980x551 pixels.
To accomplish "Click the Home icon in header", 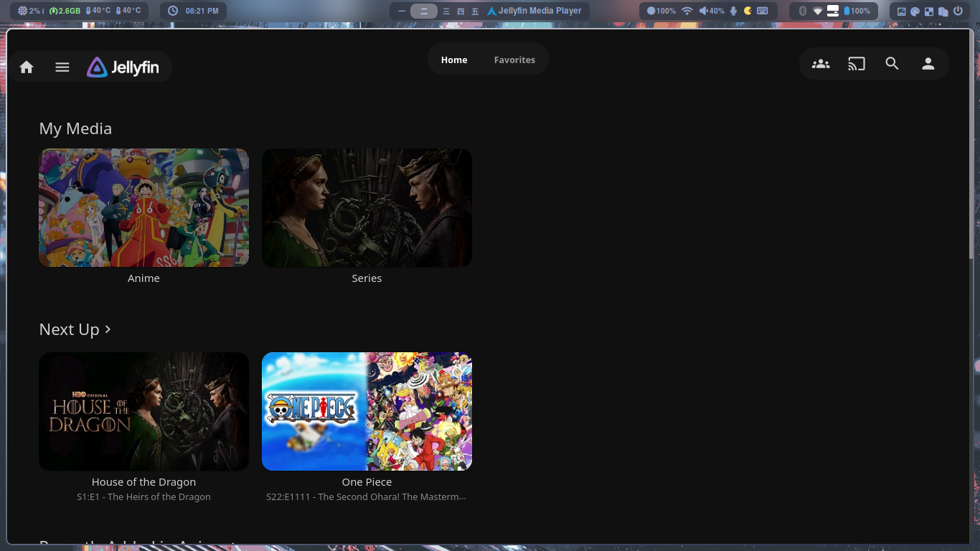I will 27,67.
